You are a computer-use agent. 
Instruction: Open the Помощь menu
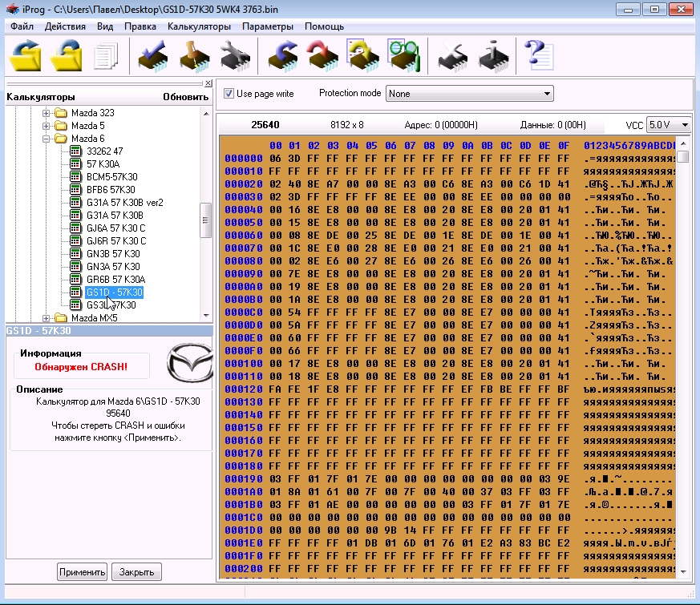[x=324, y=26]
